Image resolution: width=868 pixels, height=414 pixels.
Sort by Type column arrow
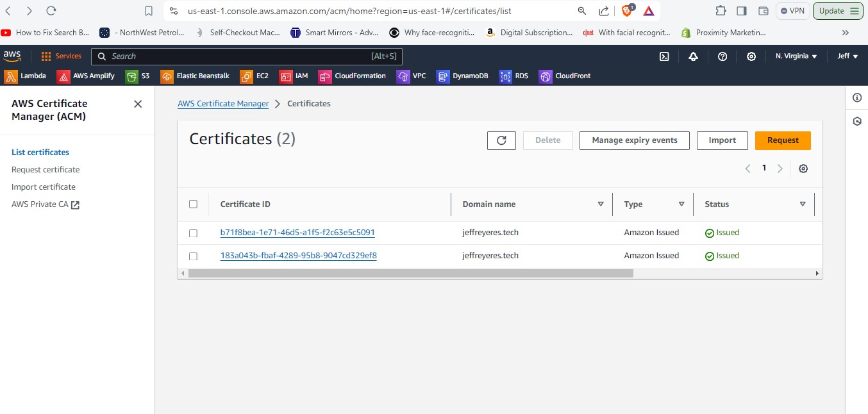click(x=681, y=204)
